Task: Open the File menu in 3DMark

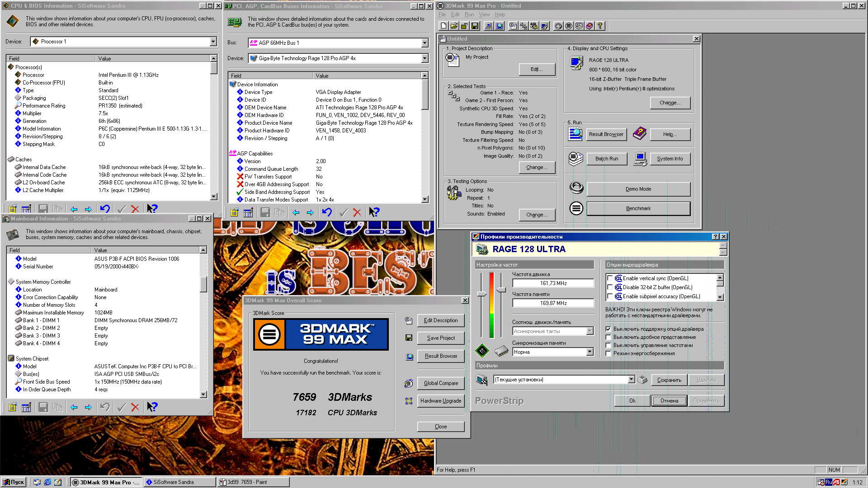Action: (442, 14)
